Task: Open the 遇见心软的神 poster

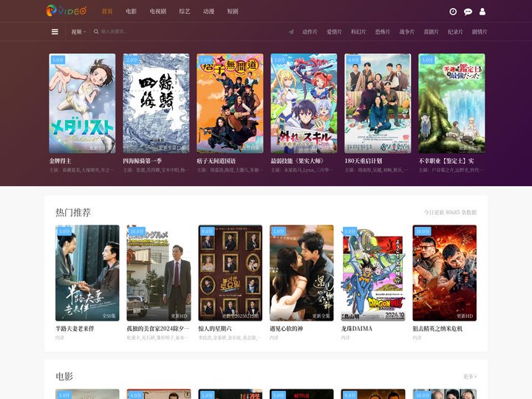Action: click(x=301, y=273)
